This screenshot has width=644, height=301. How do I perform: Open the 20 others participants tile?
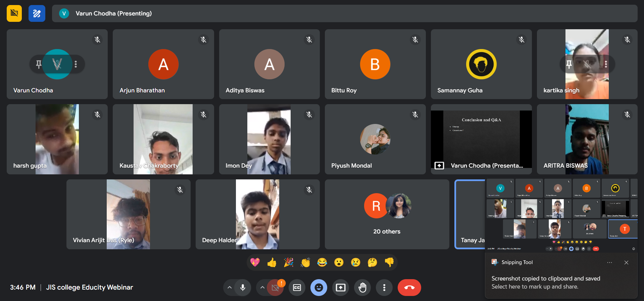(x=387, y=214)
